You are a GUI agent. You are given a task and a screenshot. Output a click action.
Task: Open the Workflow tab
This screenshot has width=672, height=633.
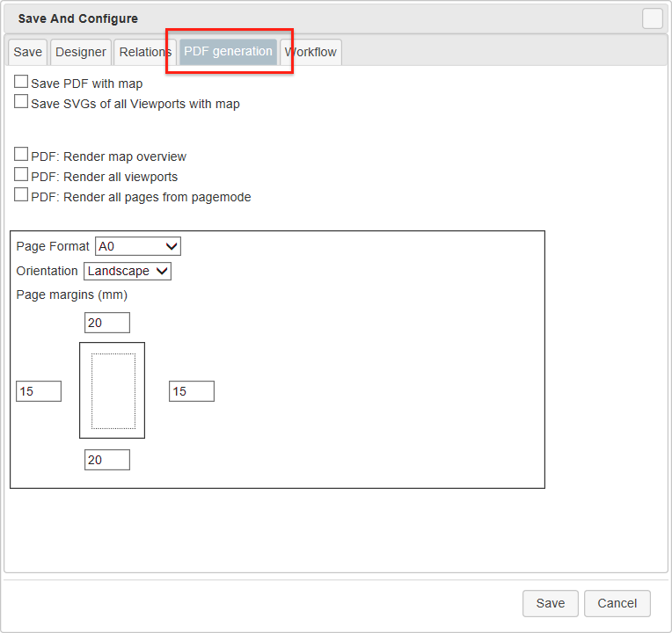tap(310, 52)
